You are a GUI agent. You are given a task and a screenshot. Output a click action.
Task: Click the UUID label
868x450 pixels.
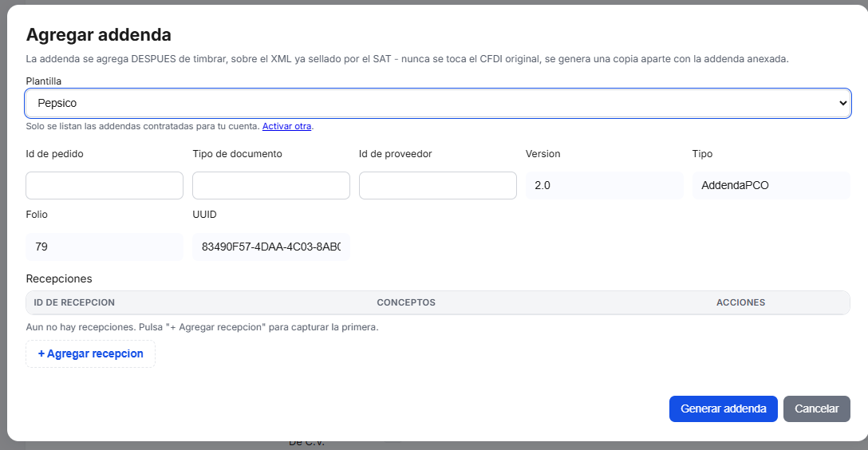pyautogui.click(x=205, y=215)
